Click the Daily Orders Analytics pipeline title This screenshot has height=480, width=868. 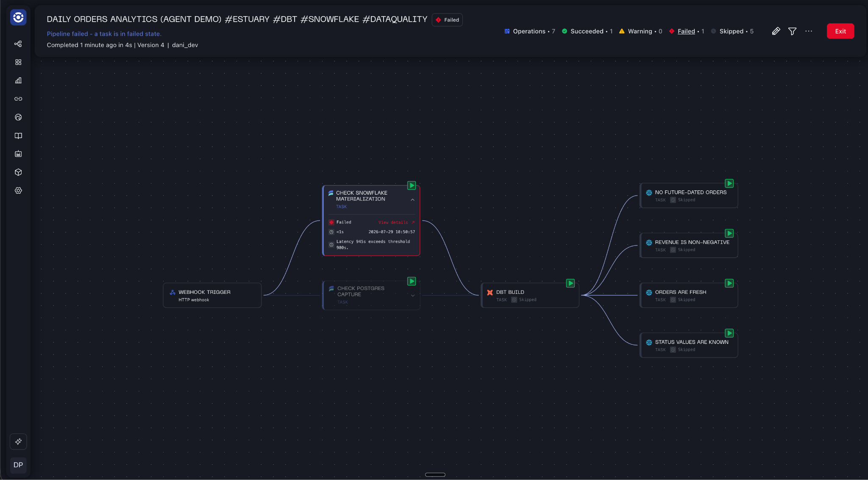[x=237, y=19]
